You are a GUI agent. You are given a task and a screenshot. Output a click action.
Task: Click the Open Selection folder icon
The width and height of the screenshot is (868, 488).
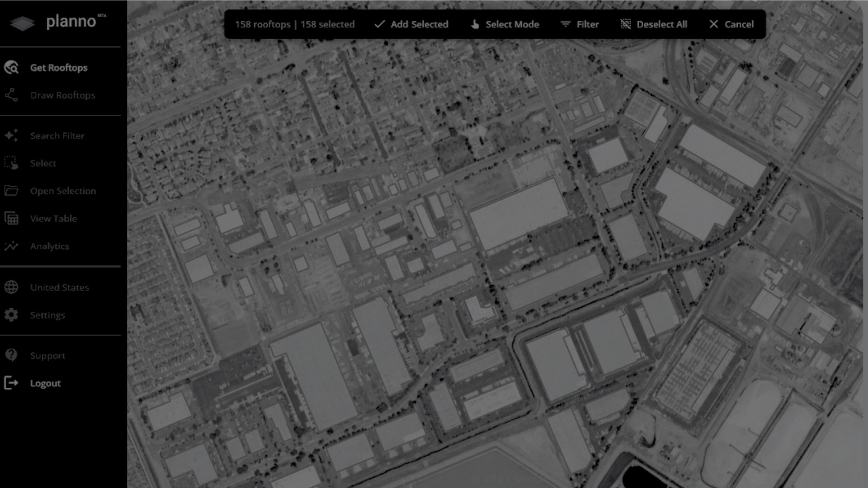[11, 191]
